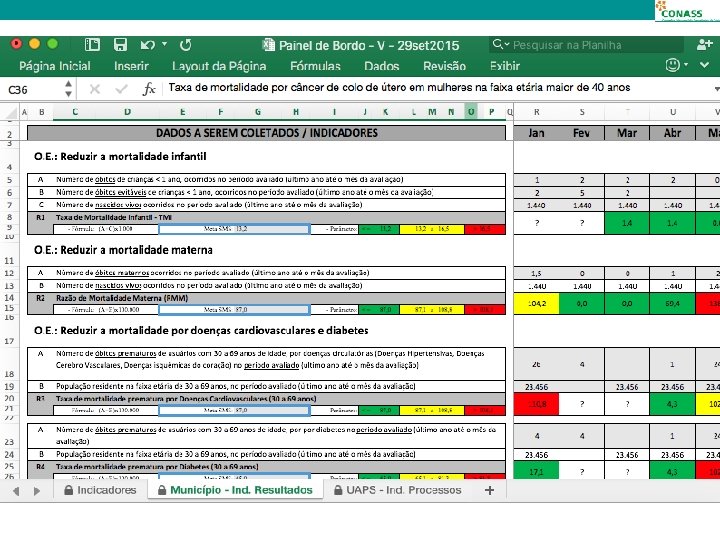Image resolution: width=720 pixels, height=540 pixels.
Task: Click the share add-person icon
Action: (704, 45)
